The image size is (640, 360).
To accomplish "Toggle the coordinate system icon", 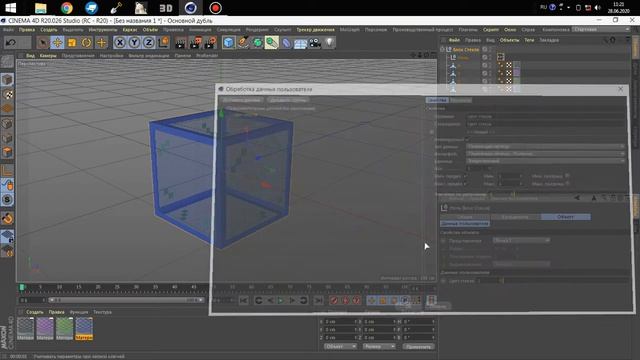I will pos(163,42).
